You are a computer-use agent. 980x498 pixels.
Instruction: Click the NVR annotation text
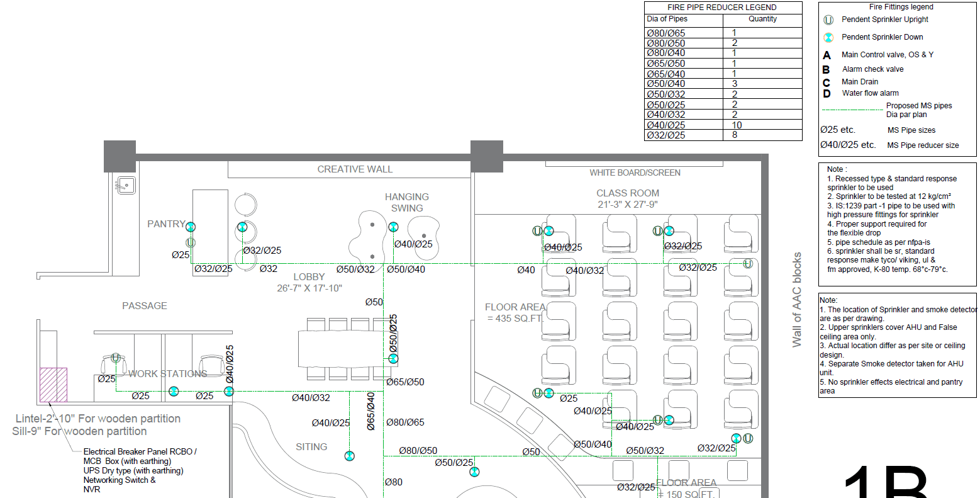[x=92, y=489]
